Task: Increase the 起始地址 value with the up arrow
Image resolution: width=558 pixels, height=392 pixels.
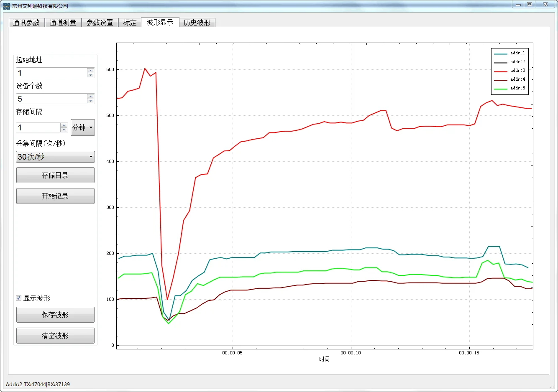Action: [x=90, y=70]
